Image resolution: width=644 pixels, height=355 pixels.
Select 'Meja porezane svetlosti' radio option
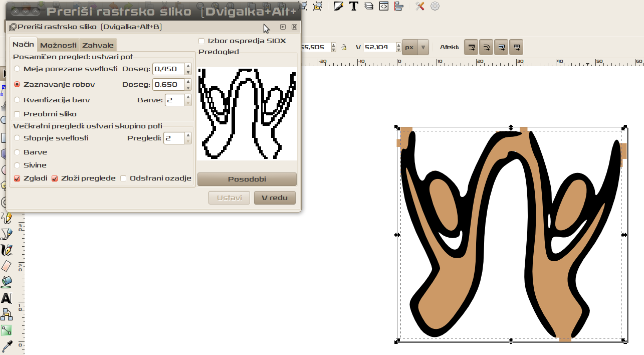click(x=18, y=69)
